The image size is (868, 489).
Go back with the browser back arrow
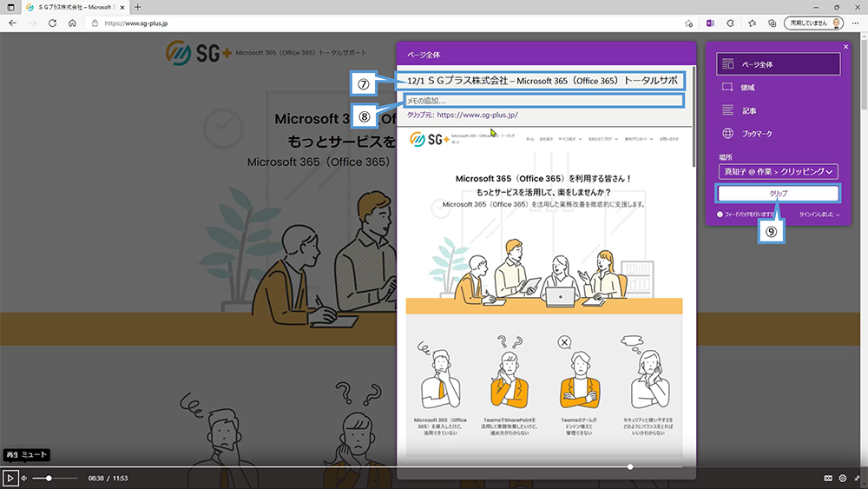pos(13,23)
